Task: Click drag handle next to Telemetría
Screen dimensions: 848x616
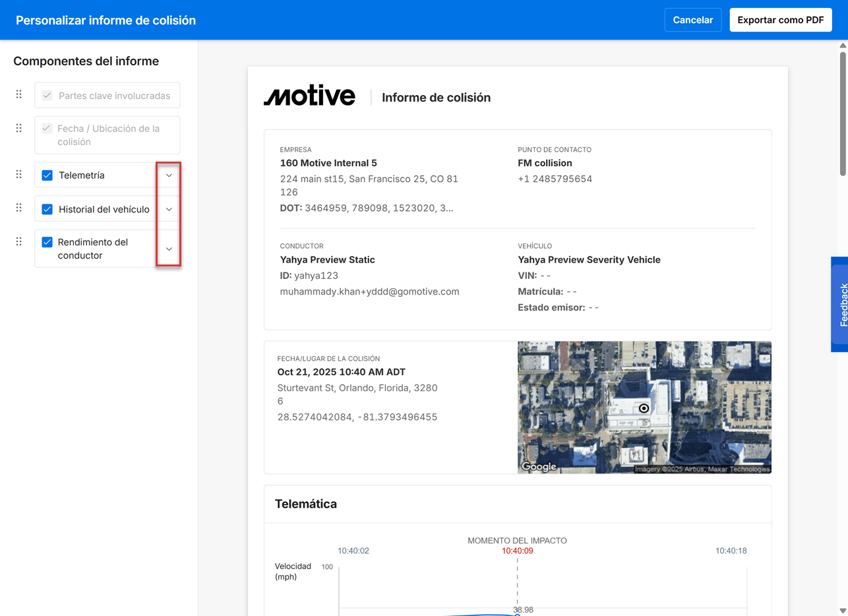Action: (x=18, y=174)
